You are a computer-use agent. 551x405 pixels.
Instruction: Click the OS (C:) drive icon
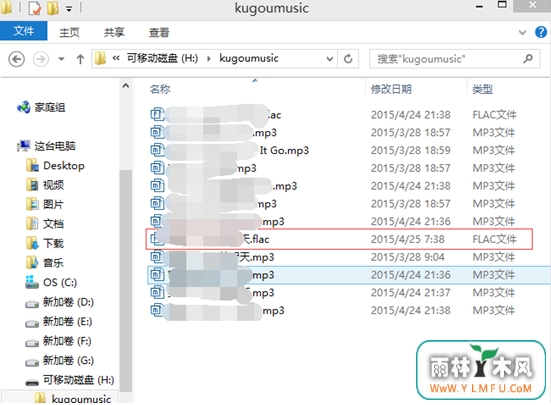(32, 282)
